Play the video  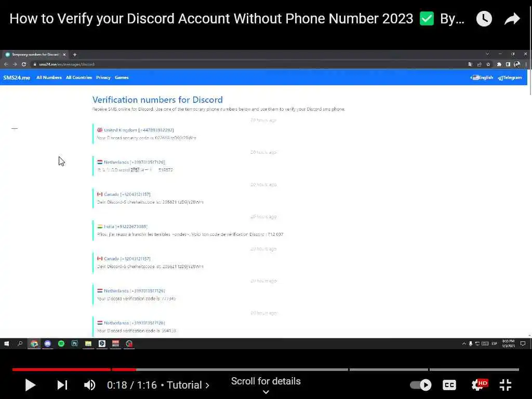[x=30, y=385]
